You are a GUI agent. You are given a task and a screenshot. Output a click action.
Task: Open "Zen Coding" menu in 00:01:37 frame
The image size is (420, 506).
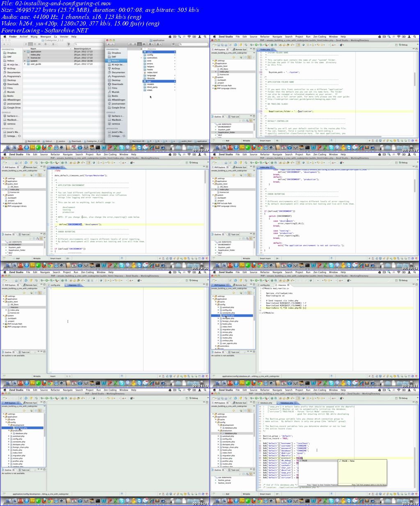click(x=320, y=37)
